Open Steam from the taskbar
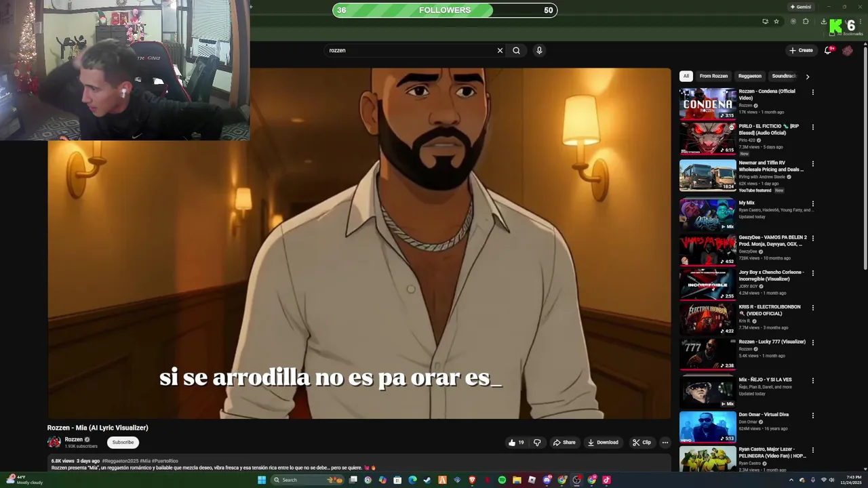The image size is (868, 488). pyautogui.click(x=427, y=480)
